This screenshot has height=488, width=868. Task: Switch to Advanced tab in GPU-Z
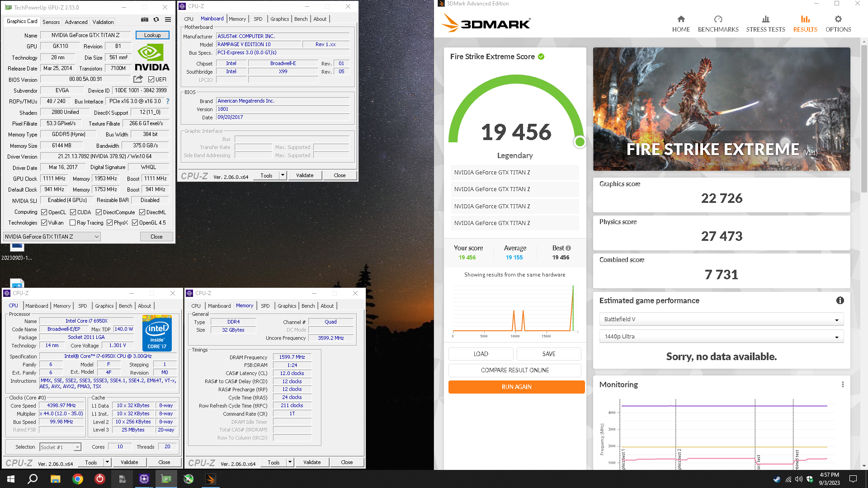pyautogui.click(x=76, y=22)
